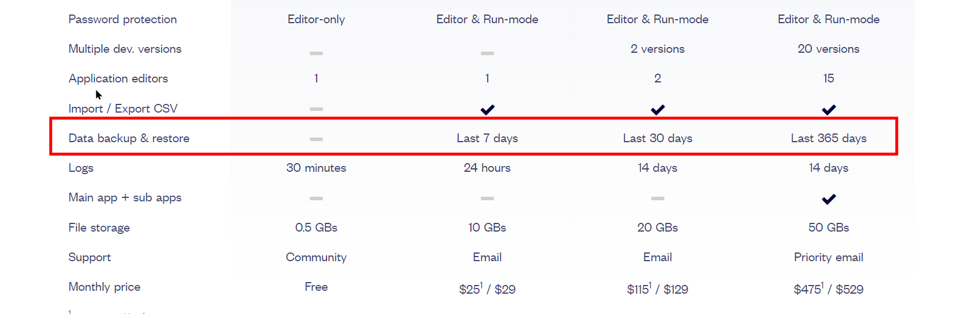Click the Import/Export CSV dash in Free column
The image size is (980, 314).
[316, 109]
